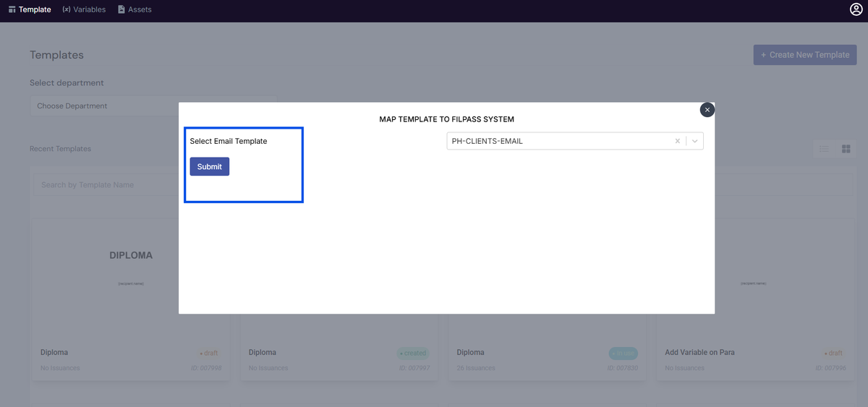Open the Template tab
The width and height of the screenshot is (868, 407).
[x=30, y=9]
